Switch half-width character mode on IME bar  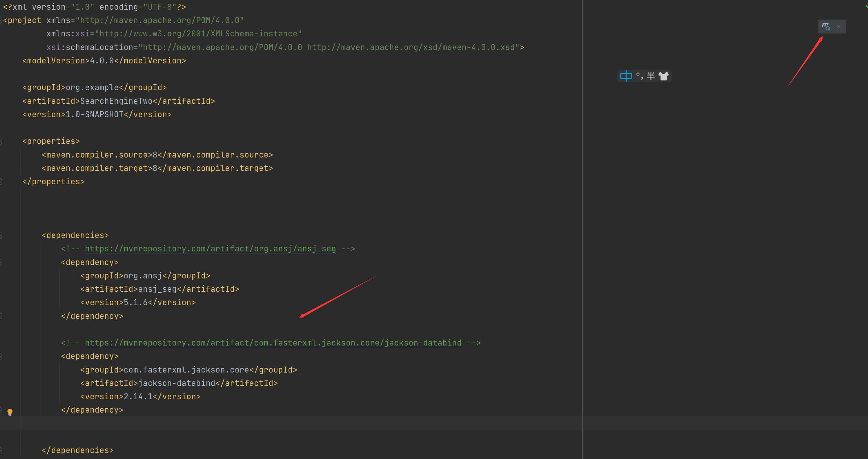[x=651, y=76]
